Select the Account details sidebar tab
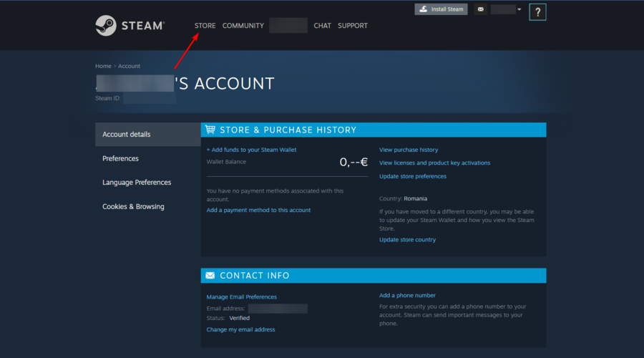The width and height of the screenshot is (644, 358). pos(148,135)
